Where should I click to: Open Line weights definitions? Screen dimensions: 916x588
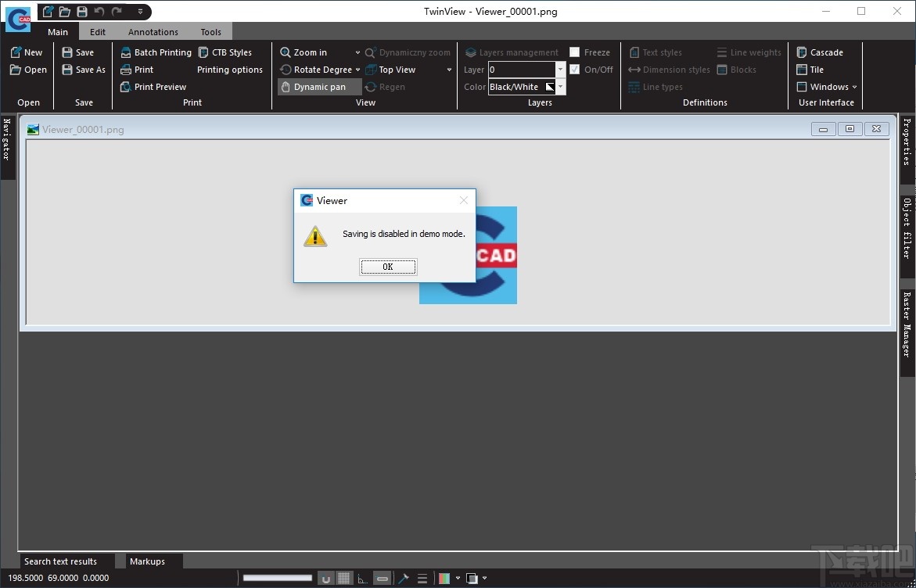[749, 52]
